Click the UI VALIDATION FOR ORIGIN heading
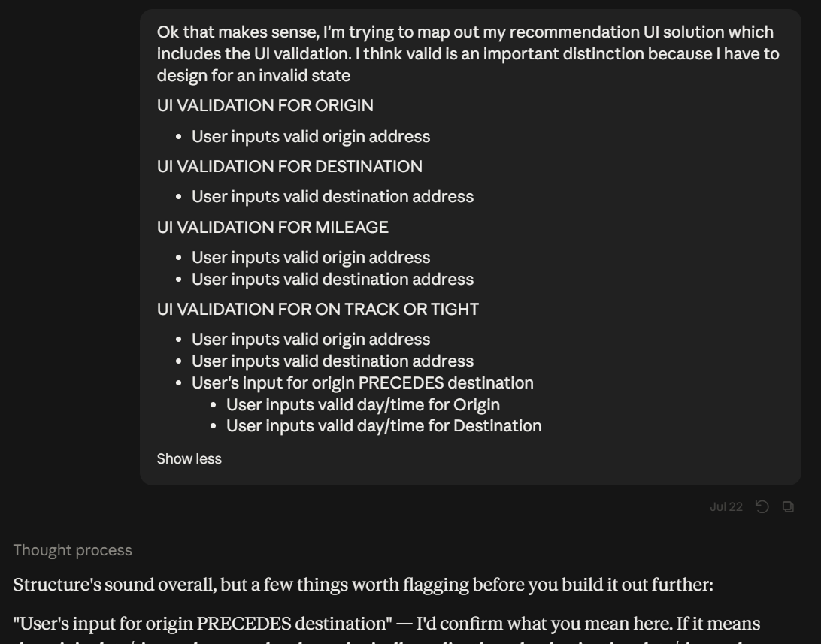The height and width of the screenshot is (644, 821). pyautogui.click(x=265, y=106)
